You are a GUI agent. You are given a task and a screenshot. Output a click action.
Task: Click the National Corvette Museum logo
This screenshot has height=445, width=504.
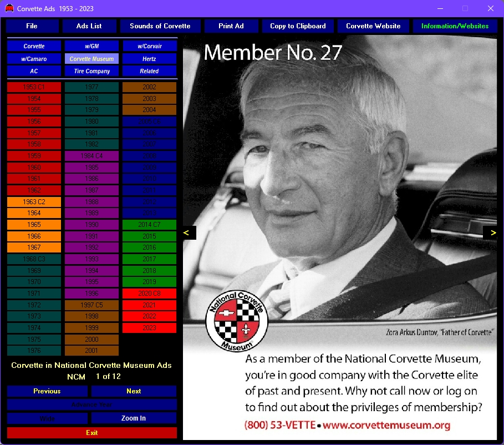pyautogui.click(x=237, y=321)
